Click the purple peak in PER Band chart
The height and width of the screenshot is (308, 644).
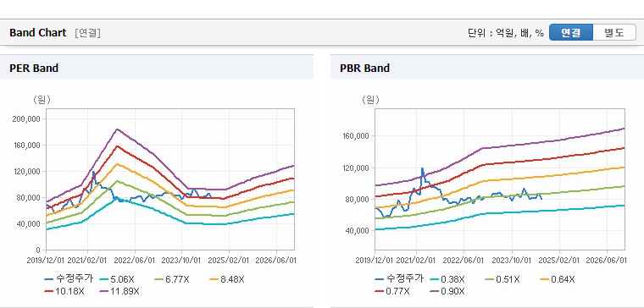click(117, 129)
